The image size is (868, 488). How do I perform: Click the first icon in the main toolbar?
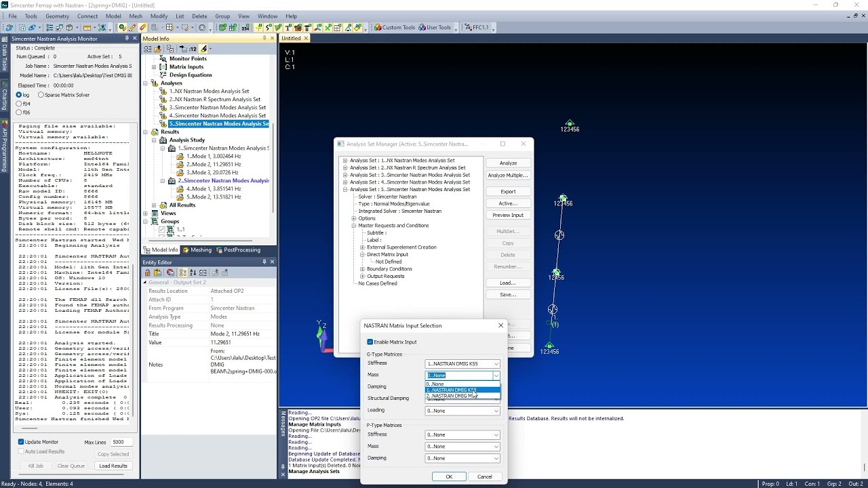9,28
